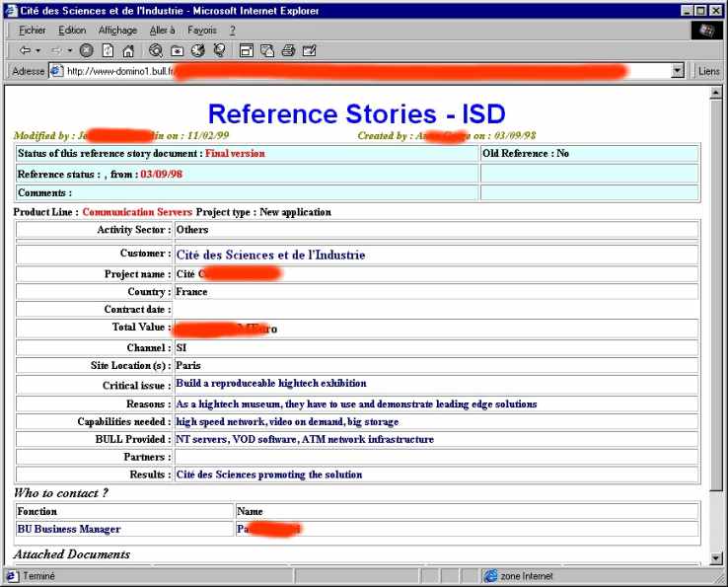Click Project type New application text
The height and width of the screenshot is (587, 728).
point(263,212)
